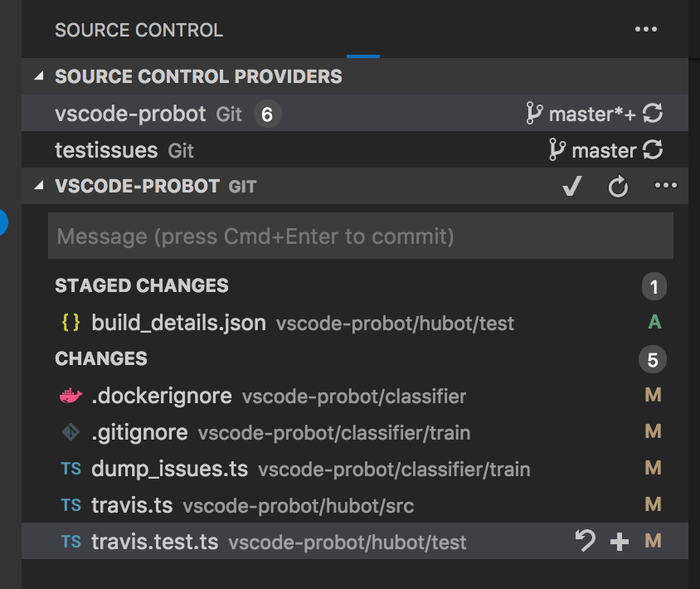Switch to the SOURCE CONTROL tab

(139, 30)
